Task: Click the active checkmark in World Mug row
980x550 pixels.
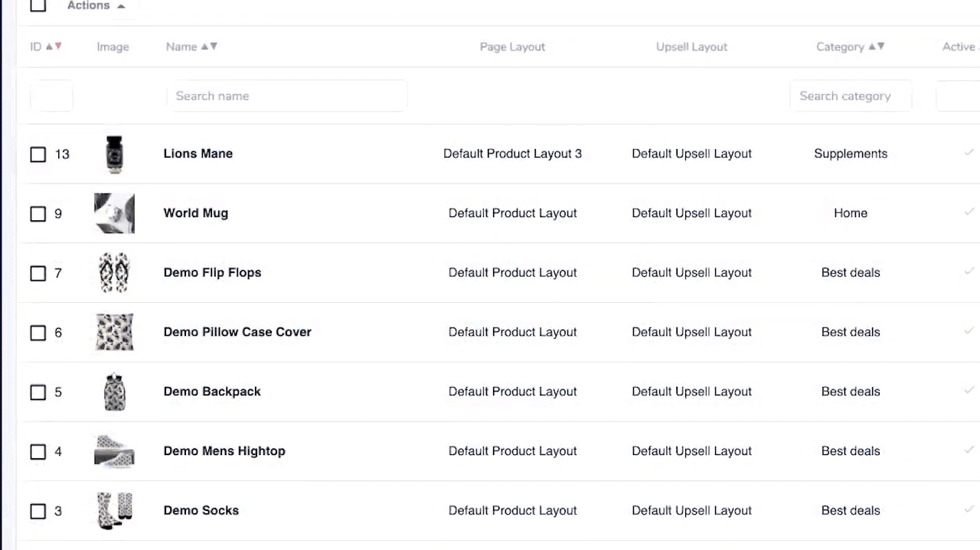Action: 969,212
